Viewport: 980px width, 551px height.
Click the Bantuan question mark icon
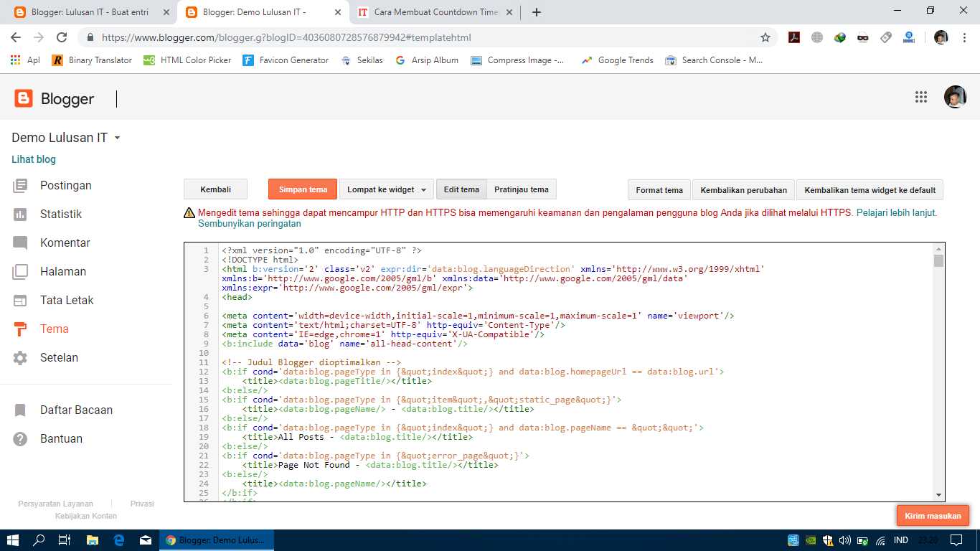pyautogui.click(x=20, y=439)
